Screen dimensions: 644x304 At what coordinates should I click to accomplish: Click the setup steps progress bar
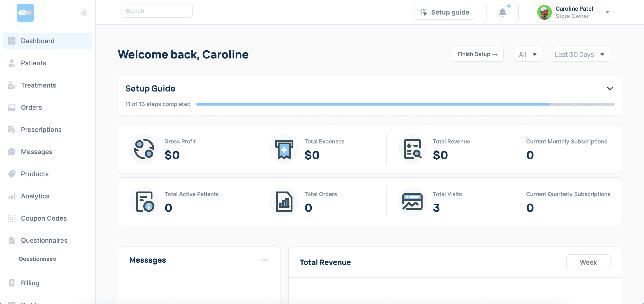tap(405, 104)
